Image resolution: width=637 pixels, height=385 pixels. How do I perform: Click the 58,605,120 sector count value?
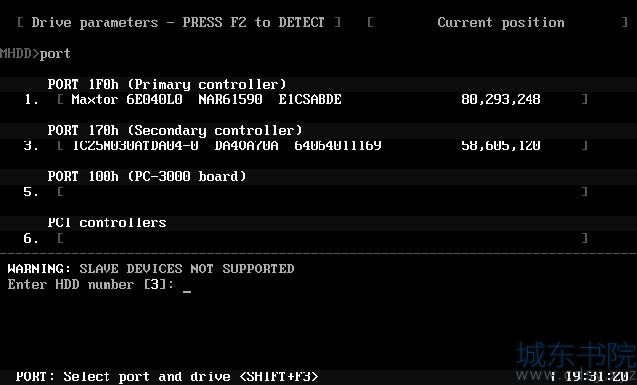click(500, 145)
